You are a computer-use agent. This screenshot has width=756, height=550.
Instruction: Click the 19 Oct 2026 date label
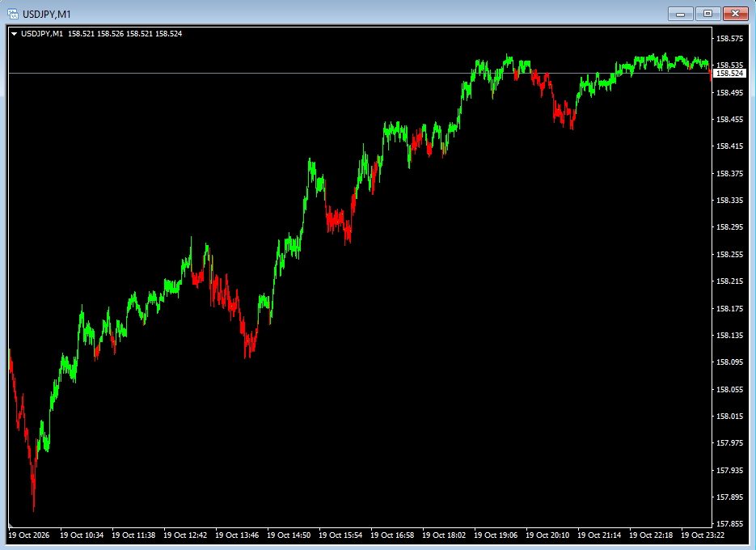29,535
